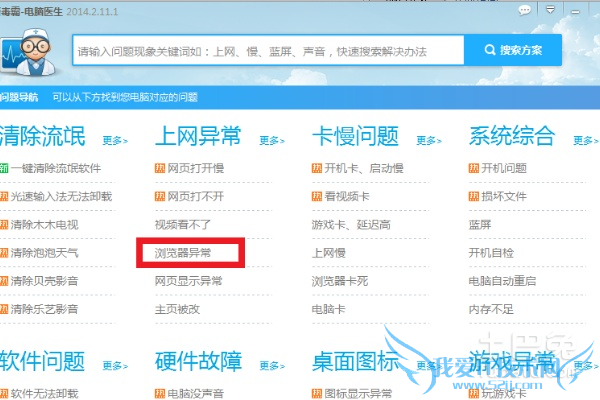Select 蓝屏
This screenshot has height=400, width=600.
point(480,225)
